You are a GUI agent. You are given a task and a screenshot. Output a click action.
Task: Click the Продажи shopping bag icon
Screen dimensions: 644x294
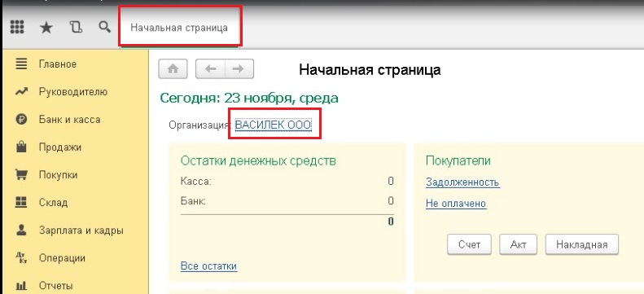pos(21,147)
